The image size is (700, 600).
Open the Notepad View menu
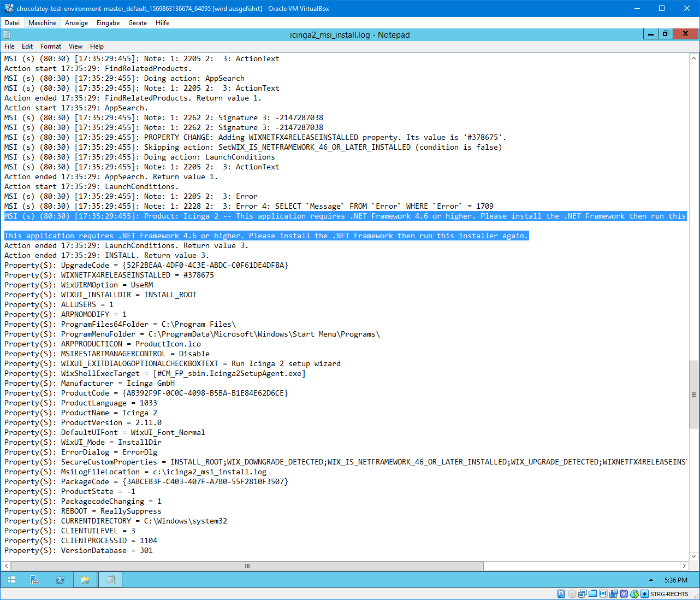pyautogui.click(x=76, y=46)
